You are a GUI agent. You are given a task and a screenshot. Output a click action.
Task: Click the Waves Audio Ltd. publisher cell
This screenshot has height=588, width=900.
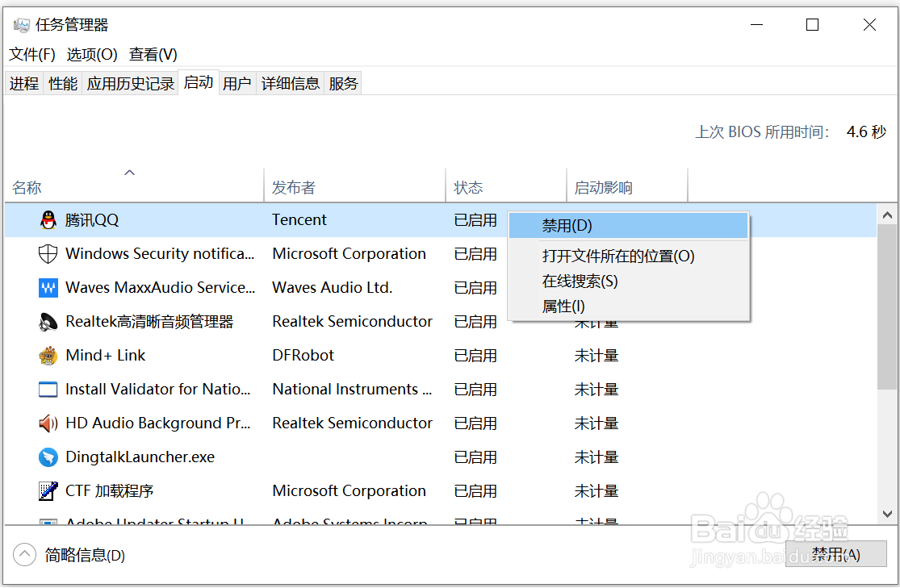333,287
